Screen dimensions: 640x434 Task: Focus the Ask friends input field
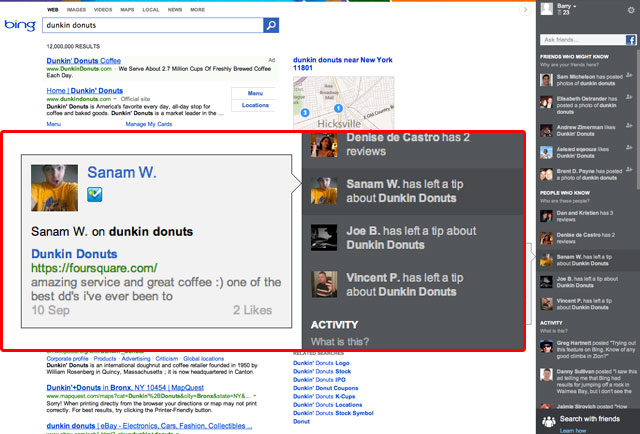tap(583, 40)
